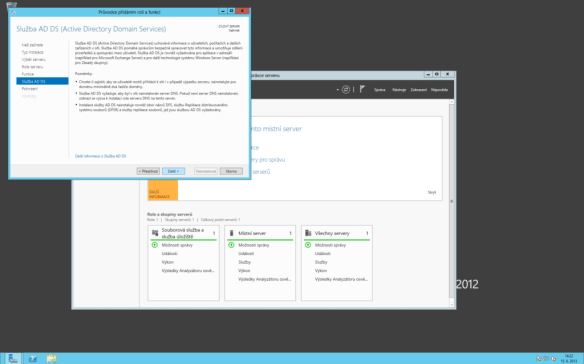This screenshot has height=364, width=584.
Task: Launch PowerShell from the taskbar
Action: coord(33,358)
